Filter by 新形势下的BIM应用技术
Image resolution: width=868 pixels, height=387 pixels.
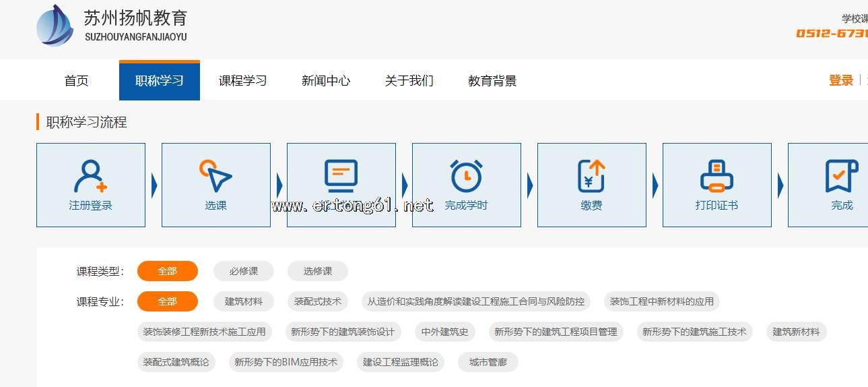[286, 362]
